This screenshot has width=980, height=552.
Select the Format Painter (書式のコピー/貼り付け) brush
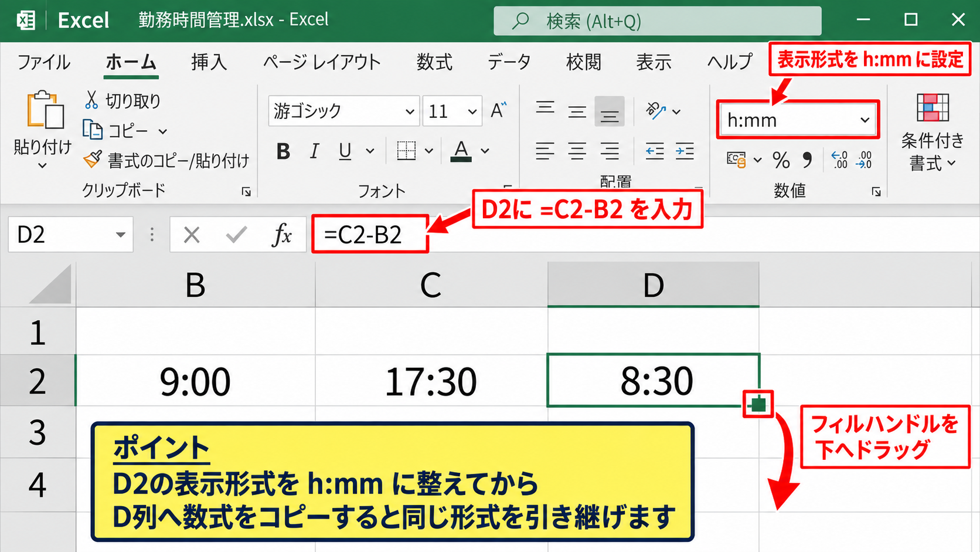coord(93,159)
